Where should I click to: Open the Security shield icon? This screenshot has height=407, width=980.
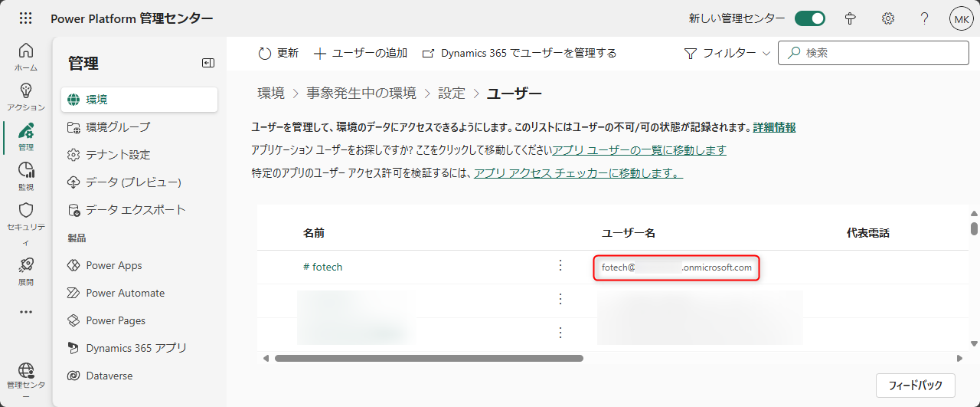tap(25, 216)
